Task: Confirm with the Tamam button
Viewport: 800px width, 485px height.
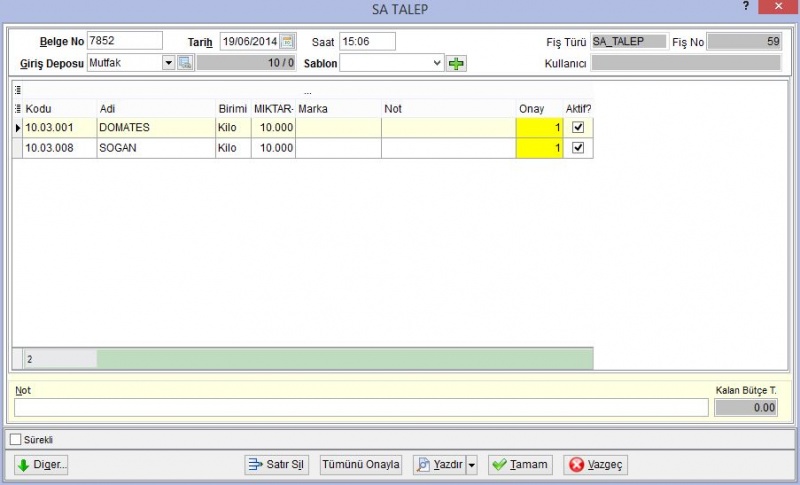Action: click(x=520, y=465)
